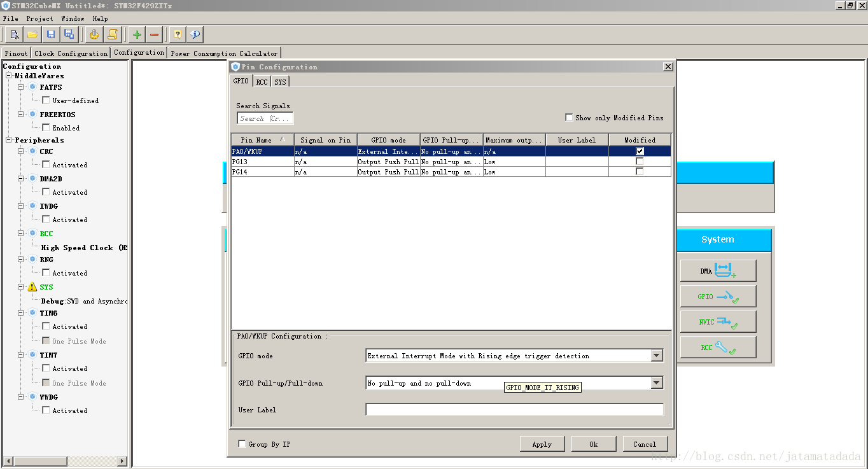Collapse the SYS tree node
Image resolution: width=868 pixels, height=469 pixels.
coord(21,286)
